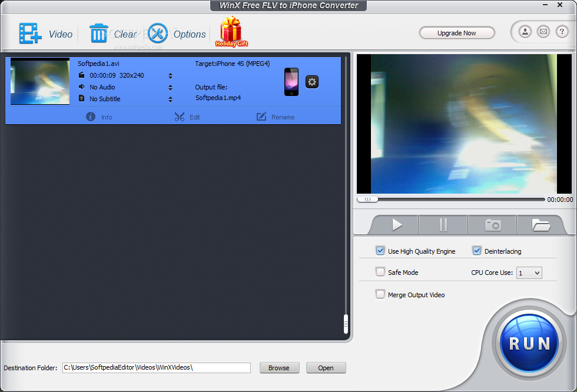Viewport: 577px width, 392px height.
Task: Open the CPU Core Use dropdown
Action: point(529,273)
